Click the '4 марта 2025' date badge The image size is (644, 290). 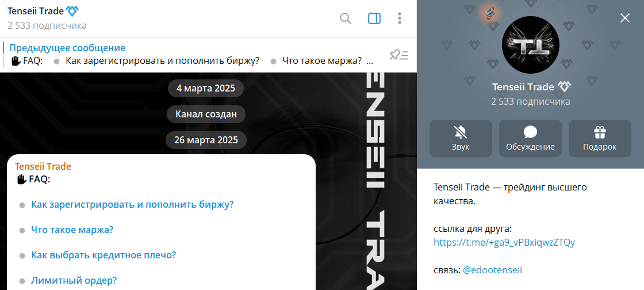coord(206,88)
